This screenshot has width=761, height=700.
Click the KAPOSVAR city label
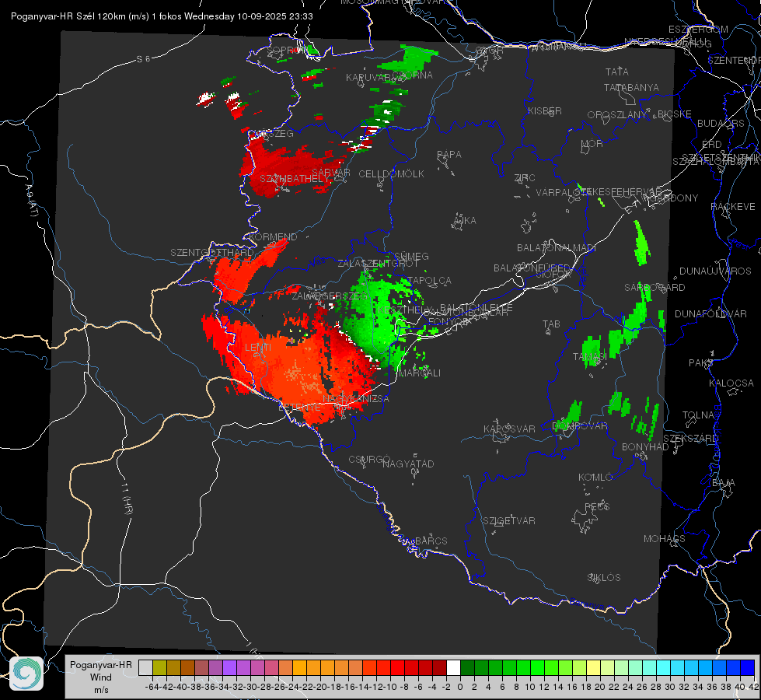click(x=509, y=429)
